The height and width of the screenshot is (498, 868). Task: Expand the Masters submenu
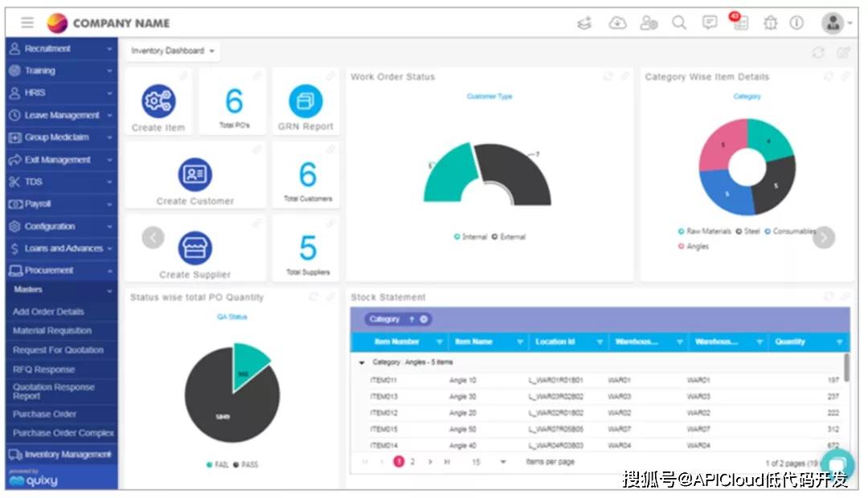[61, 290]
